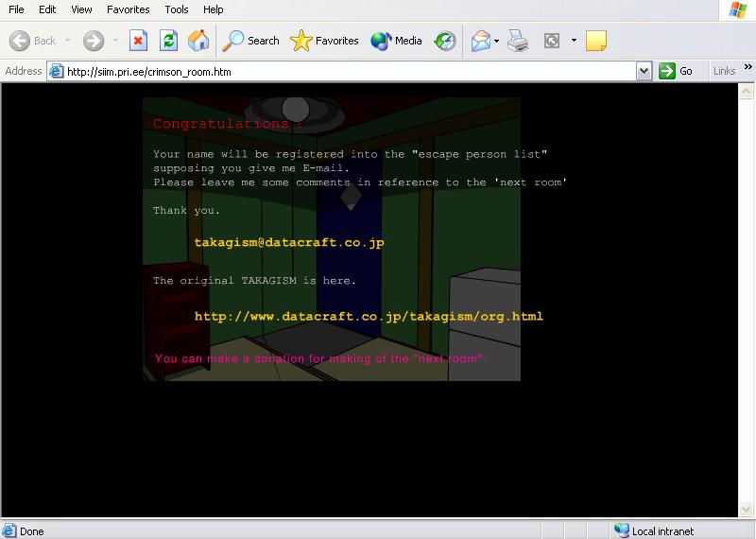Click the Mail envelope icon
The height and width of the screenshot is (539, 756).
click(480, 41)
